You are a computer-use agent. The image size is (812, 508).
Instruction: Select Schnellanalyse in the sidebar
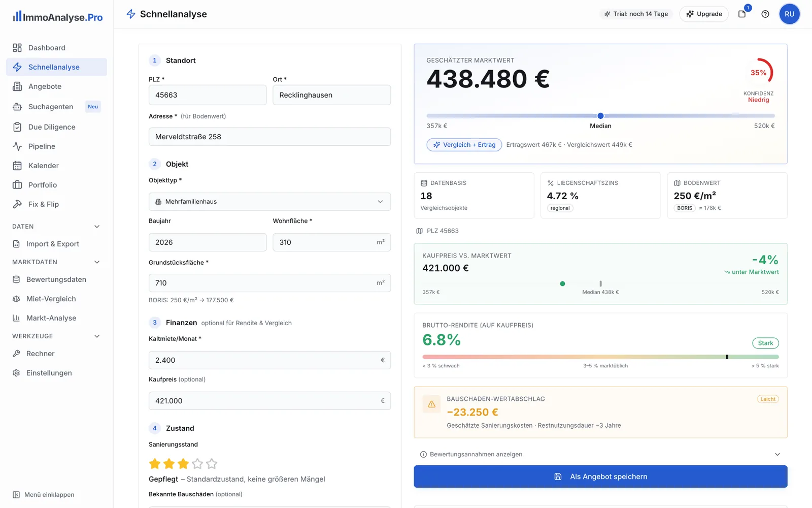point(56,67)
